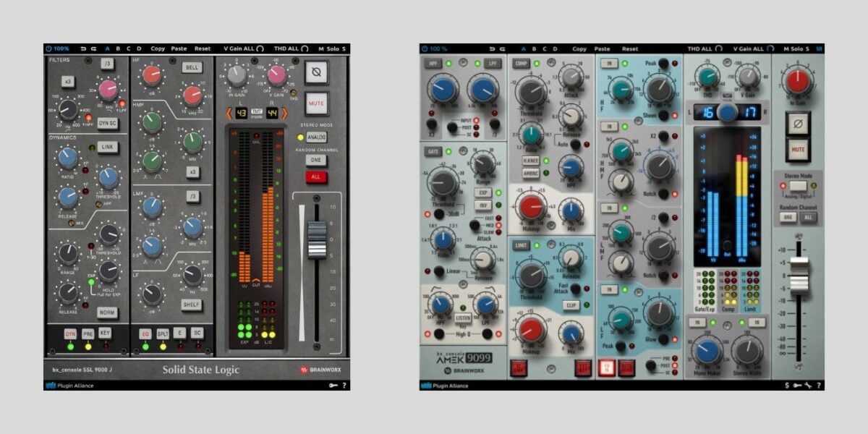The width and height of the screenshot is (868, 434).
Task: Select preset slot C on the AMEK
Action: tap(544, 47)
